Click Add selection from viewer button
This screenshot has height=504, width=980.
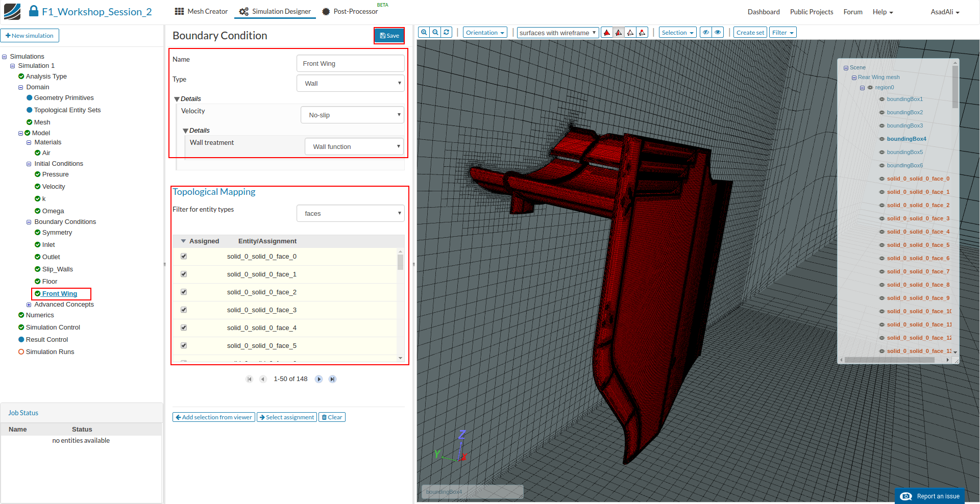coord(213,417)
